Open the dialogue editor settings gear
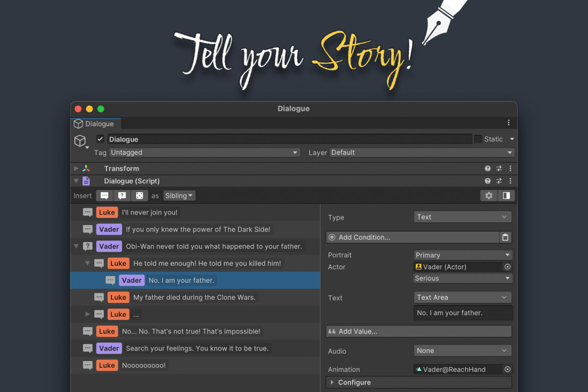The height and width of the screenshot is (392, 588). tap(489, 196)
